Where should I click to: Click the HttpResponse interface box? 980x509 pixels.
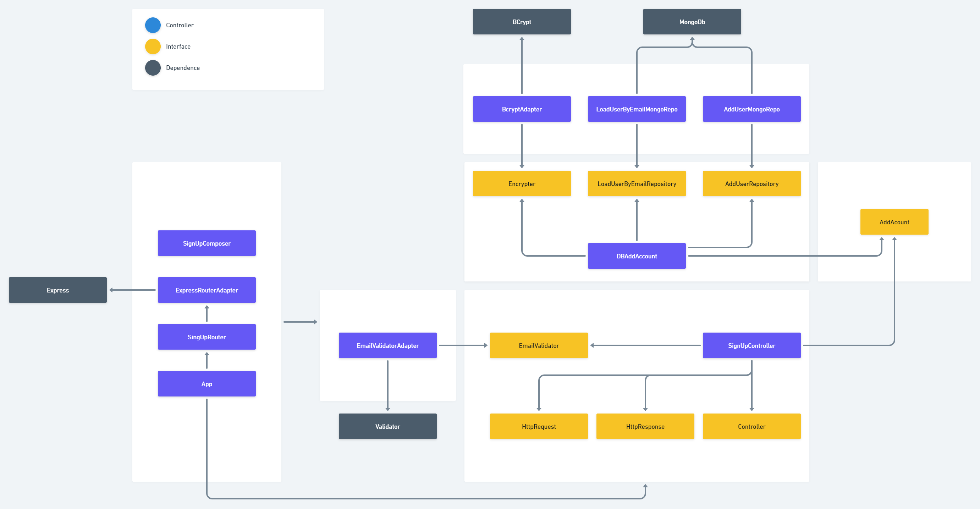pos(645,426)
